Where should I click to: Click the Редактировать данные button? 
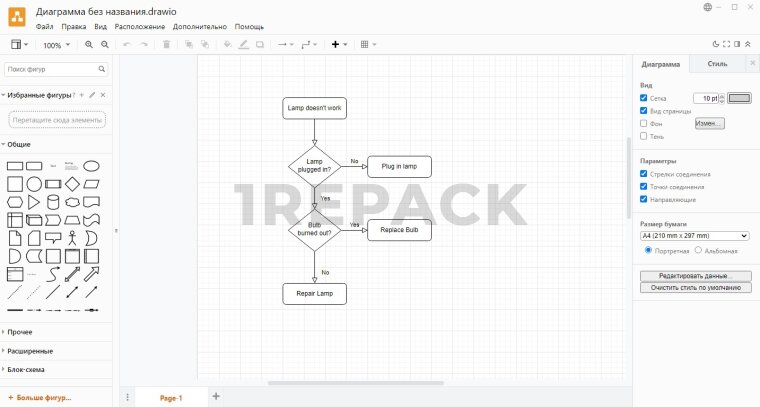point(695,275)
